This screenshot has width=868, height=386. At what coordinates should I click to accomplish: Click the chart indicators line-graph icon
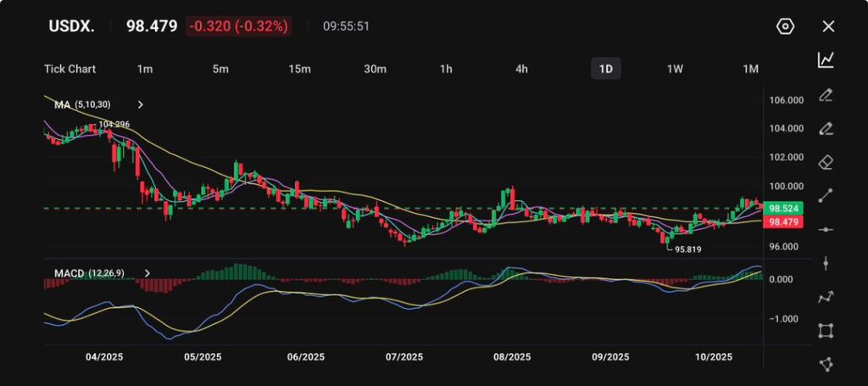(x=826, y=60)
